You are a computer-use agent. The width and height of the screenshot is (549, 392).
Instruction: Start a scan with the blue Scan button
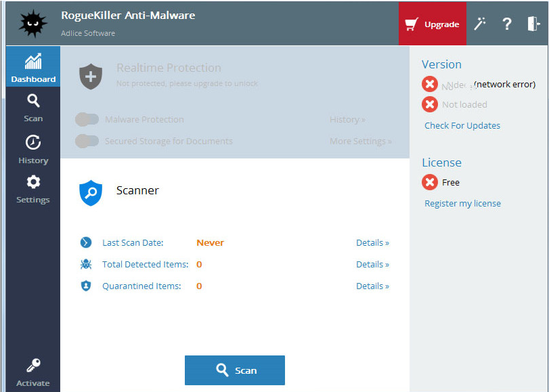[235, 370]
